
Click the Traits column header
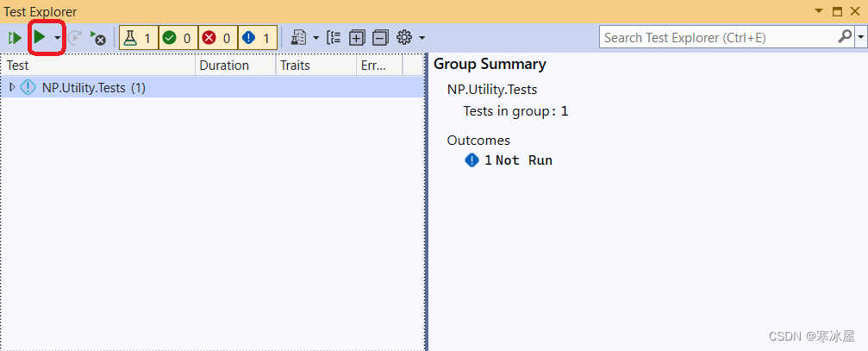coord(315,66)
